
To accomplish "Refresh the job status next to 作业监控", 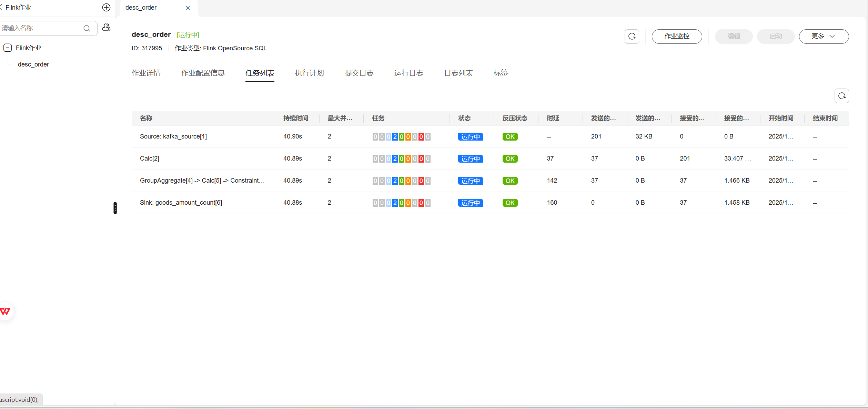I will pyautogui.click(x=632, y=36).
